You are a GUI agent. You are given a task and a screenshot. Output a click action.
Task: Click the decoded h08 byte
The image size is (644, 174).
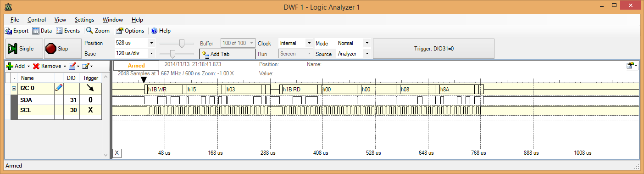(417, 89)
